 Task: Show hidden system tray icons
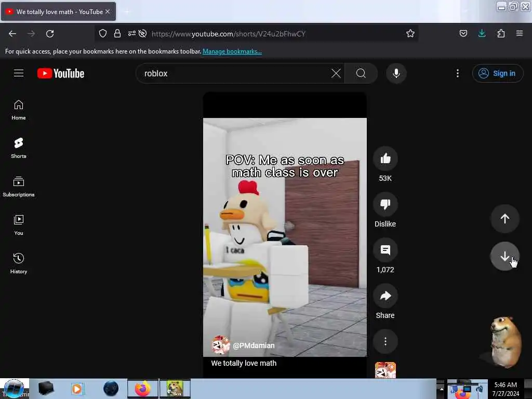click(442, 389)
